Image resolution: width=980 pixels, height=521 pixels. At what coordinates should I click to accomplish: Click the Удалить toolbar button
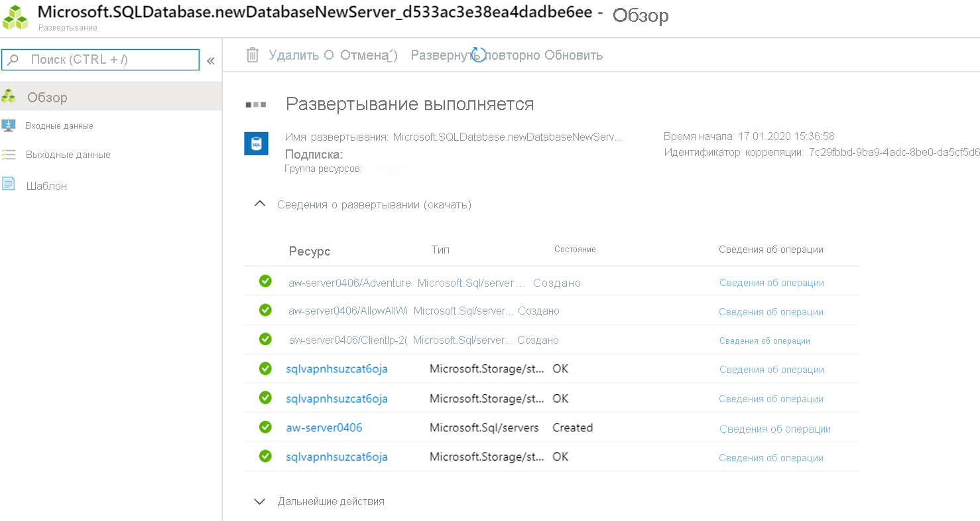pyautogui.click(x=294, y=55)
